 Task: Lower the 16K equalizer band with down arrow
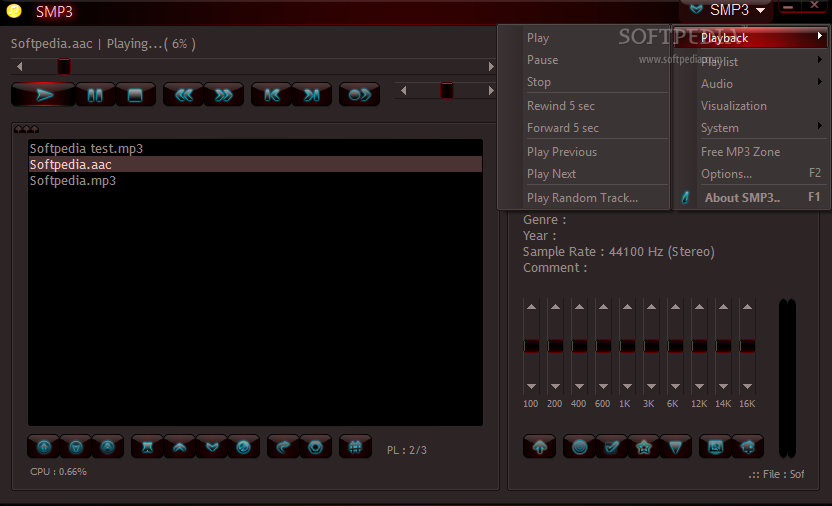tap(747, 386)
